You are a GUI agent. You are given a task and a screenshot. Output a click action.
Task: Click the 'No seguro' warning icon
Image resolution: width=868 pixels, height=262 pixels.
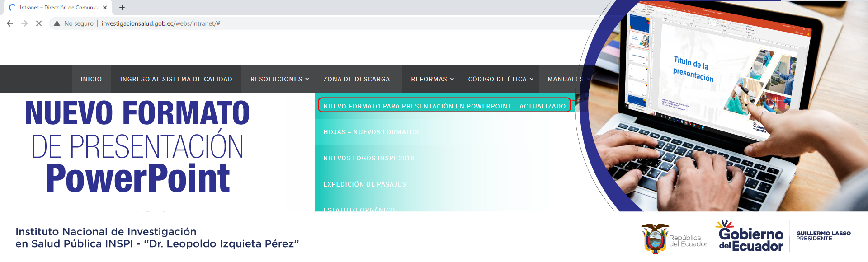coord(57,23)
